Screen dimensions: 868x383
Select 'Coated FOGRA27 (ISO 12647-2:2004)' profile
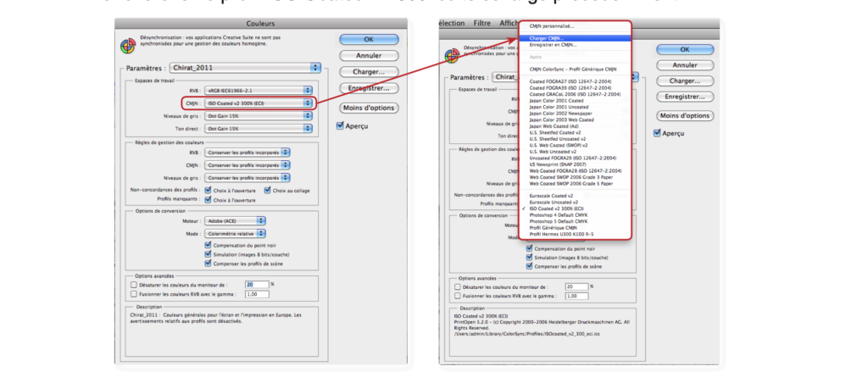coord(574,80)
